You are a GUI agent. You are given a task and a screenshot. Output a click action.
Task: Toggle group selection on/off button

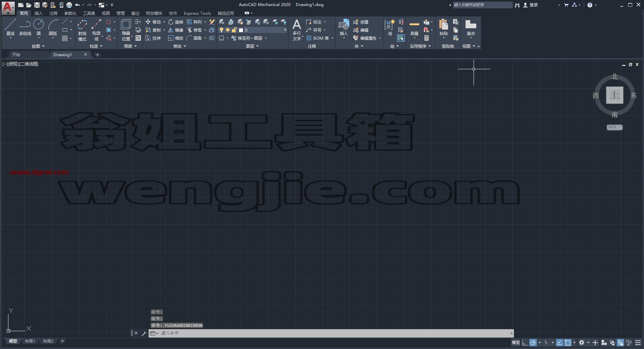(401, 38)
